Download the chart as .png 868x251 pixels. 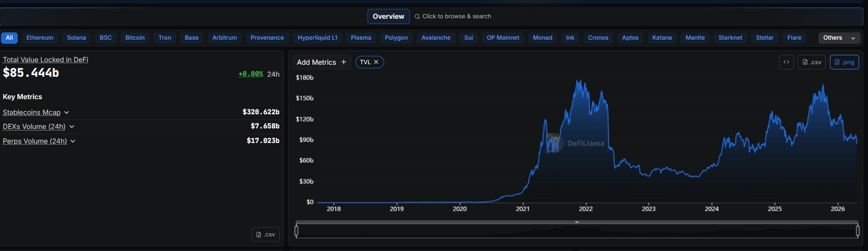tap(844, 62)
